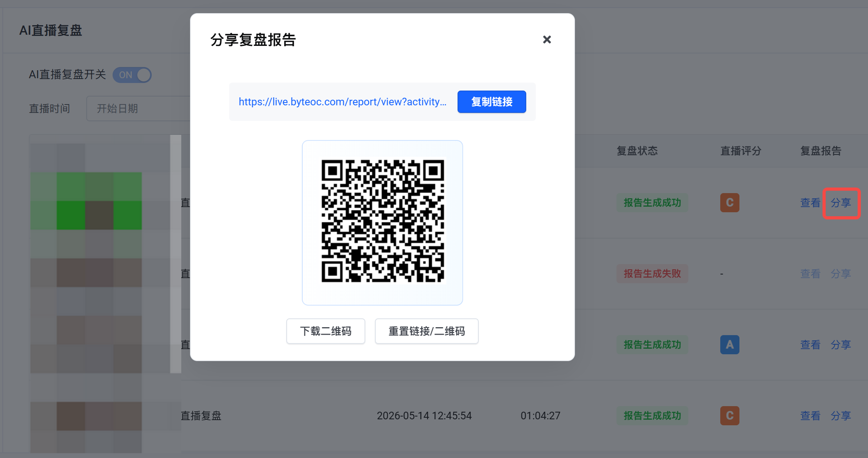Viewport: 868px width, 458px height.
Task: Click 下载二维码 button
Action: coord(326,331)
